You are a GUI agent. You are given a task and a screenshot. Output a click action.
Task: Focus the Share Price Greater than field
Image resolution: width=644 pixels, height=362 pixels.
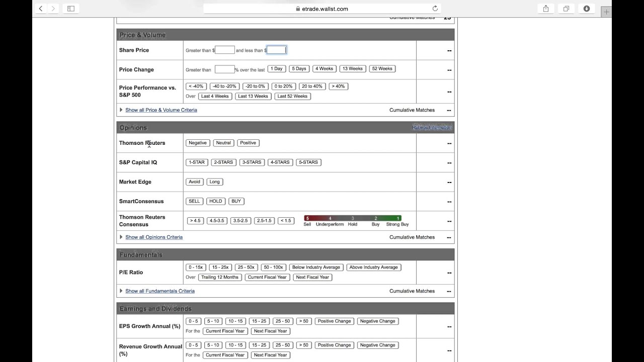click(x=225, y=50)
